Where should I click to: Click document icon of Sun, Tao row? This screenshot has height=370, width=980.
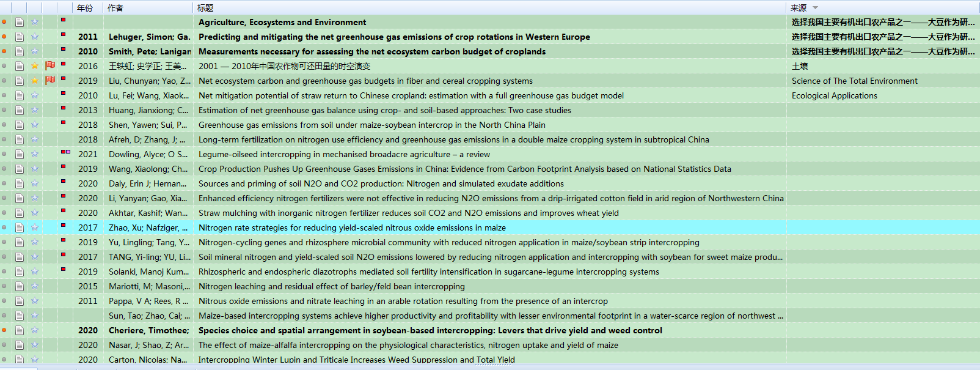[20, 316]
